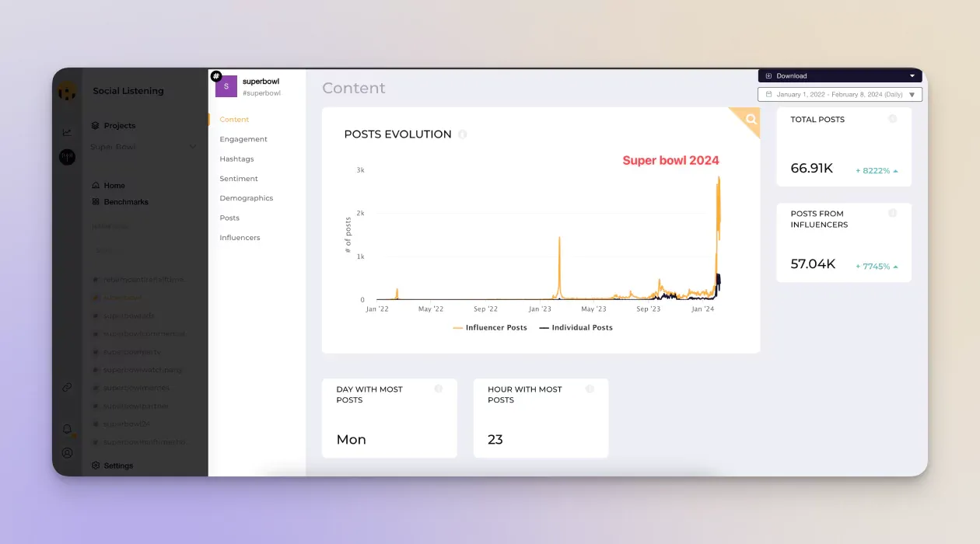Click the + 8222% growth indicator
The width and height of the screenshot is (980, 544).
877,170
